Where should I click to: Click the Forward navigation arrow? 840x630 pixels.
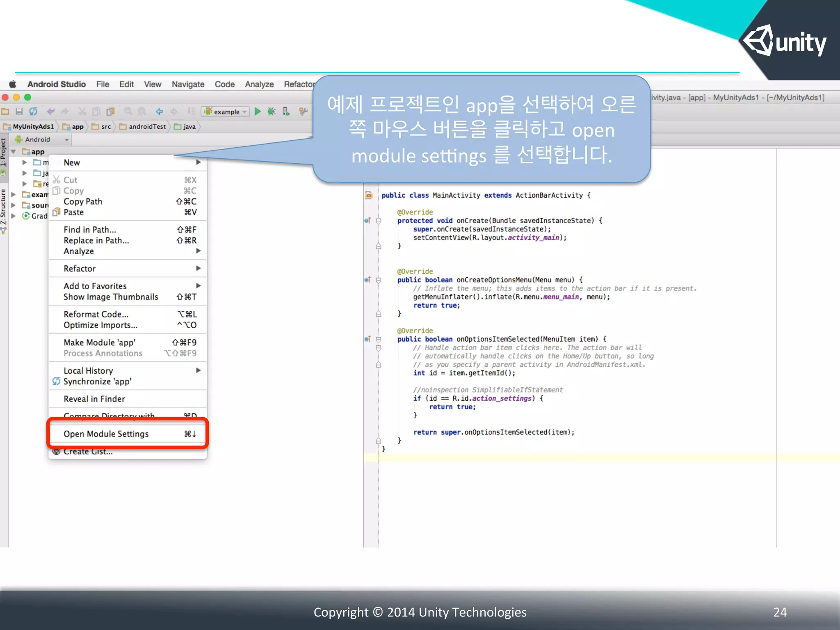(x=174, y=112)
